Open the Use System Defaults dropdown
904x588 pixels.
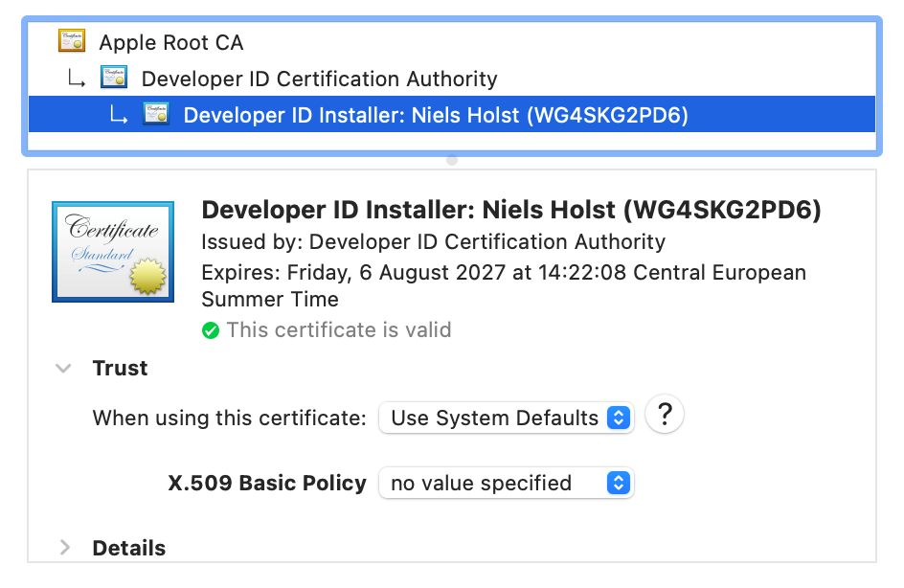(507, 418)
